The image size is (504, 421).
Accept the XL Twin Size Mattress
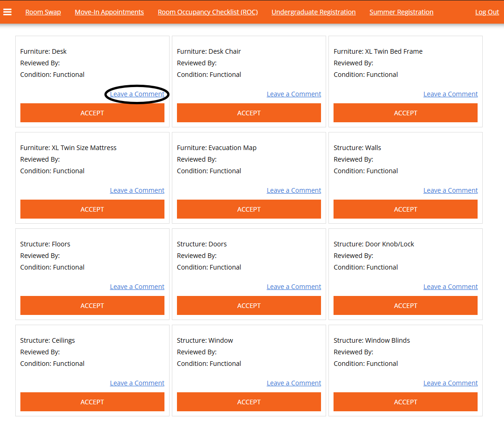click(x=92, y=209)
